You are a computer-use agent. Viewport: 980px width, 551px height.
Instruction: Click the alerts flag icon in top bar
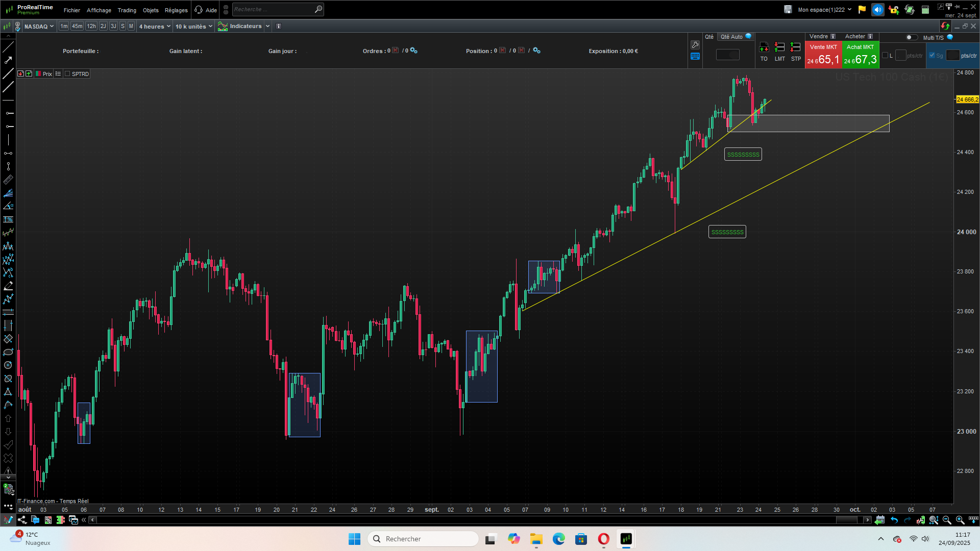click(x=862, y=10)
